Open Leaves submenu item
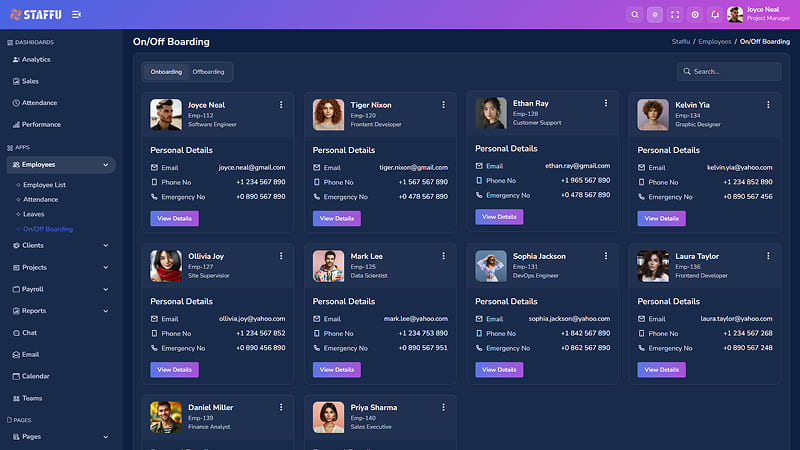This screenshot has height=450, width=800. coord(33,214)
